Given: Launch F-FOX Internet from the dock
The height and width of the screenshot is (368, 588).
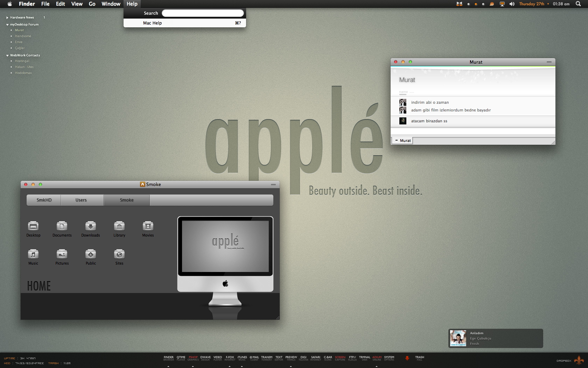Looking at the screenshot, I should coord(230,358).
